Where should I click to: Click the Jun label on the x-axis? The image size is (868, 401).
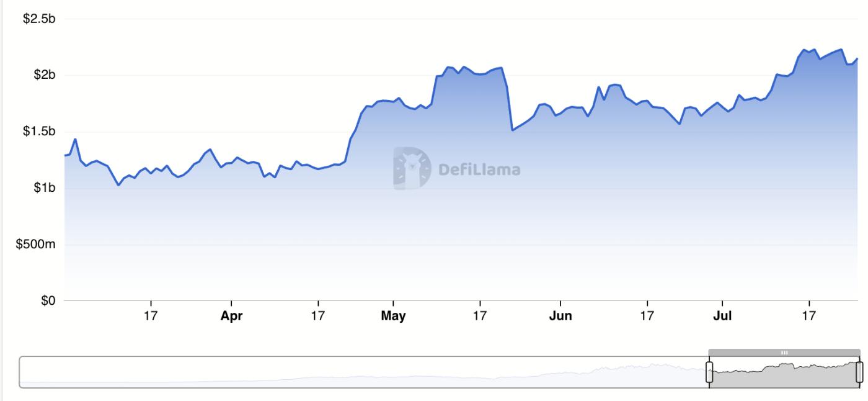pos(560,316)
